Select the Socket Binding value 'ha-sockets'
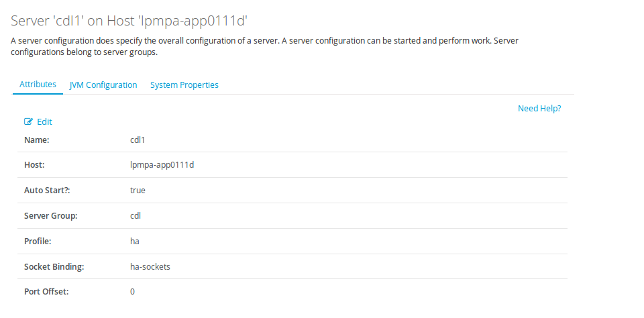Image resolution: width=644 pixels, height=318 pixels. (150, 266)
